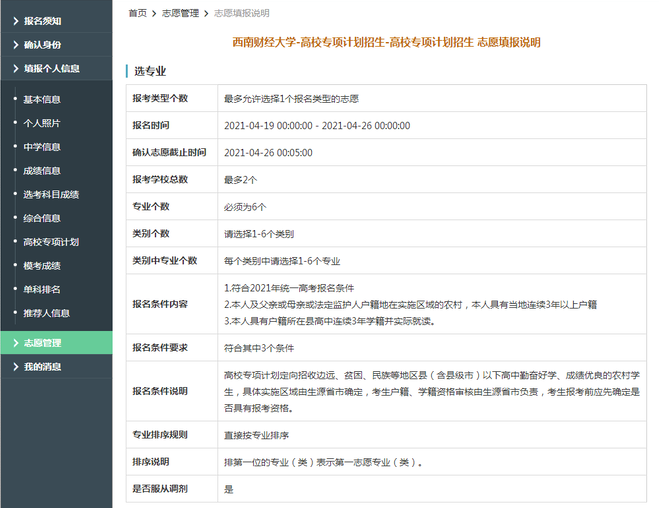Open 推荐人信息 sidebar item
This screenshot has height=508, width=660.
coord(46,313)
